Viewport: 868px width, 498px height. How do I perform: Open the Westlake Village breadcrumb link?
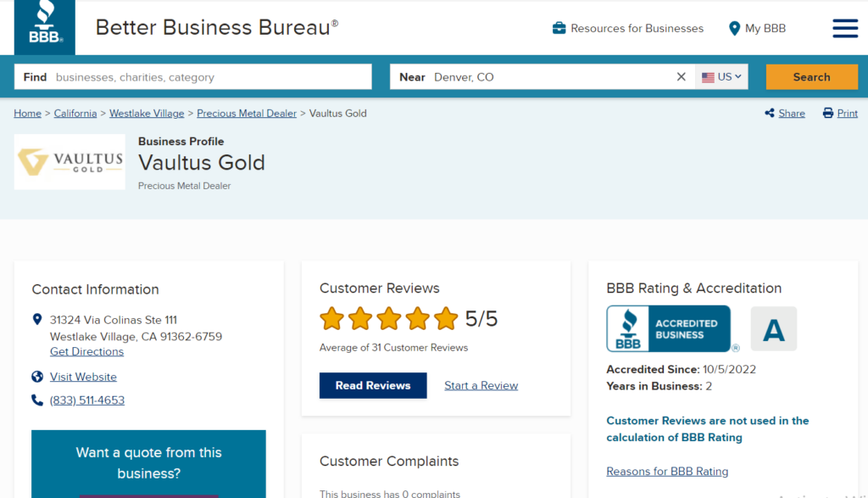point(147,114)
